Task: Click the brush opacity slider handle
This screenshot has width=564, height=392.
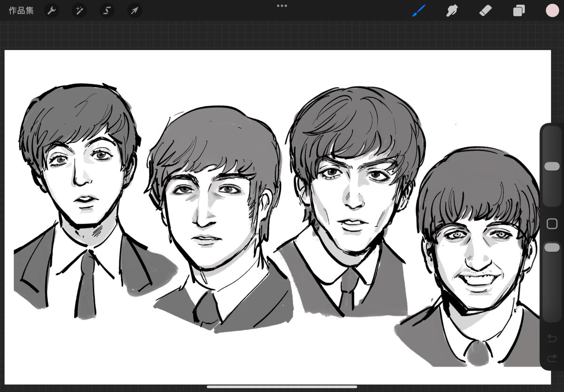Action: click(552, 247)
